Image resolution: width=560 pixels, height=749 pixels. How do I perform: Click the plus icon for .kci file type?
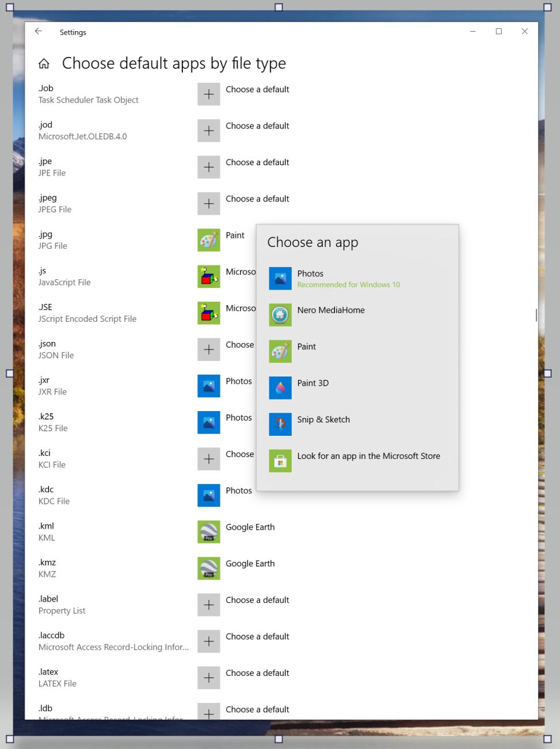point(209,459)
